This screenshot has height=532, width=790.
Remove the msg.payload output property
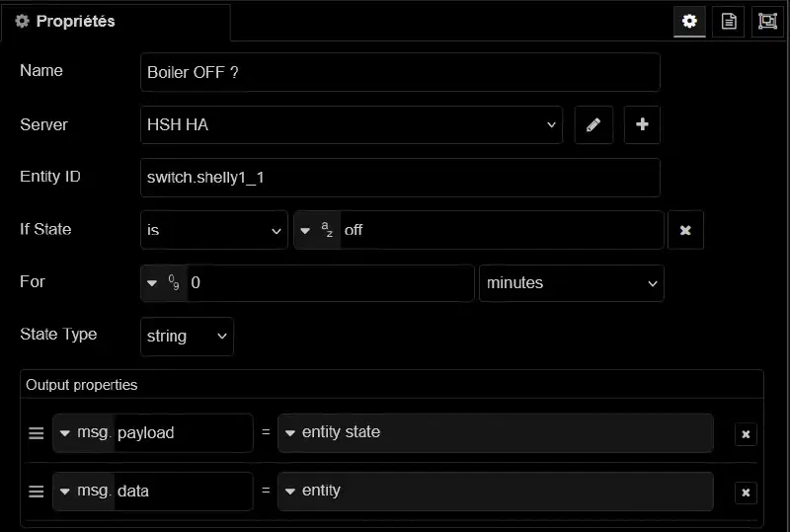[x=746, y=434]
